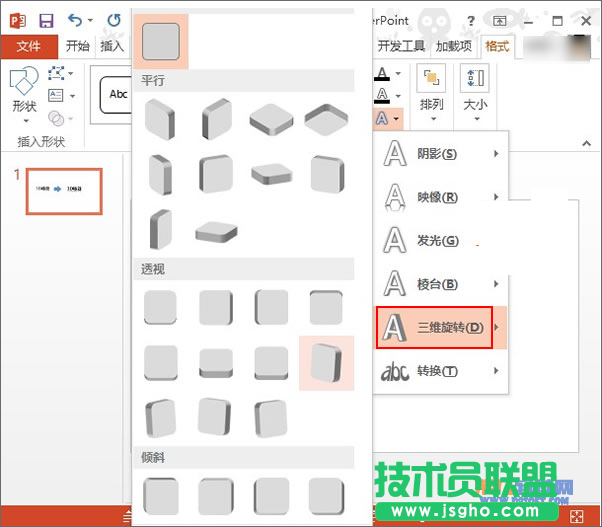Choose first 倾斜 preset (Oblique Top Left)
Viewport: 602px width, 527px height.
pyautogui.click(x=161, y=496)
